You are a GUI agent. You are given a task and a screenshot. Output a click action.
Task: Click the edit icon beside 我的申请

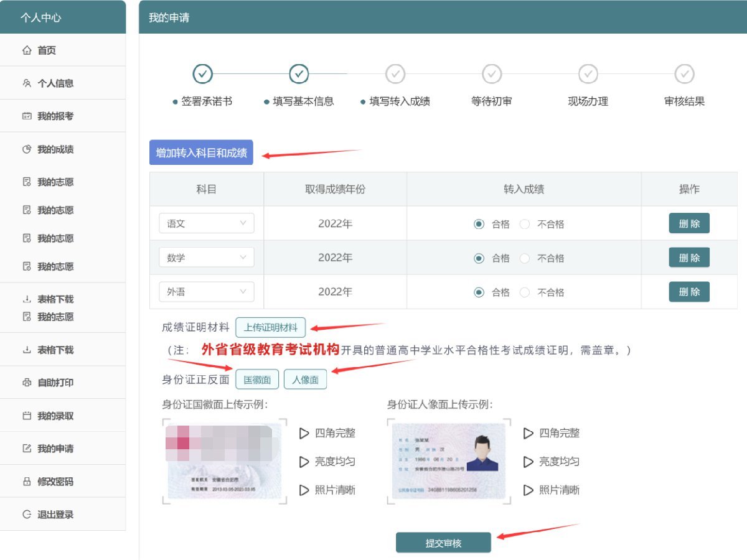click(27, 449)
